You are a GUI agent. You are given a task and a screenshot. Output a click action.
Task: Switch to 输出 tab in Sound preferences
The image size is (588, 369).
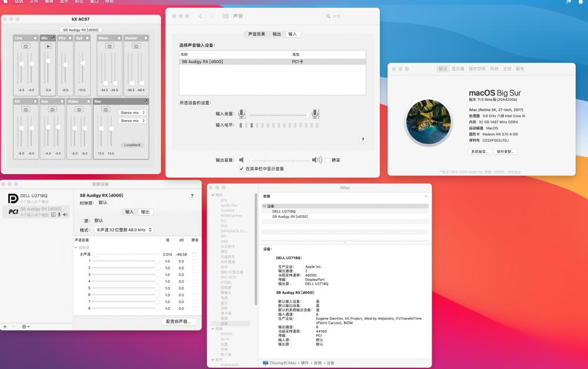277,34
